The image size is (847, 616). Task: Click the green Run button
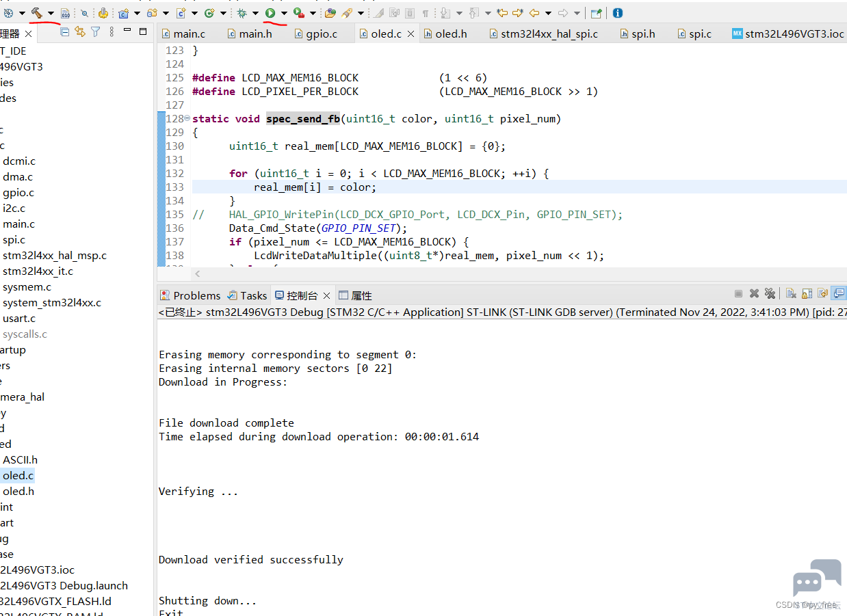270,12
